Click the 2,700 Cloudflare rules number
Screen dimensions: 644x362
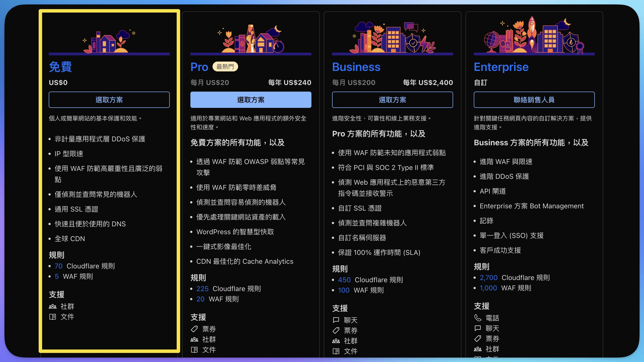pos(489,278)
